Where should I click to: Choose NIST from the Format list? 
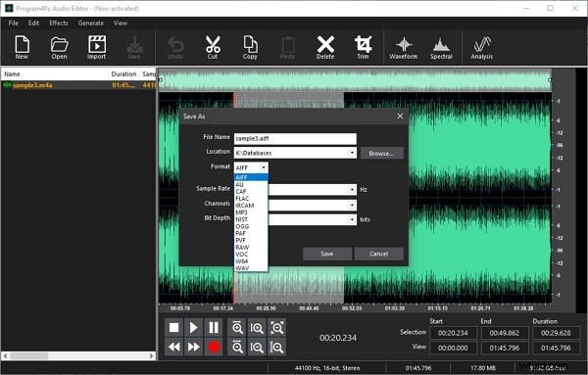click(x=251, y=219)
